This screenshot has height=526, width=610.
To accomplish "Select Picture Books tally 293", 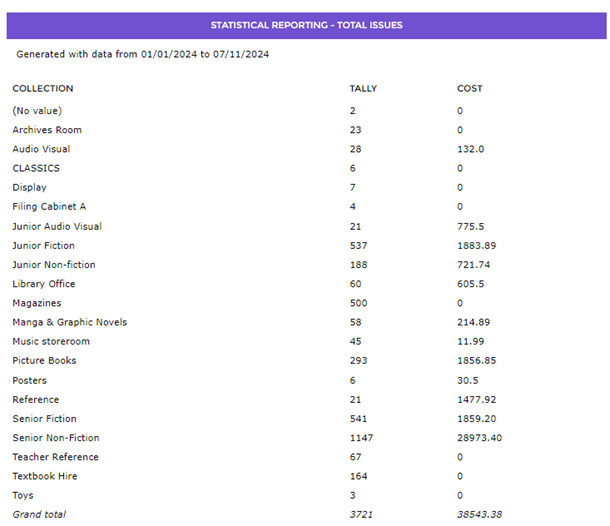I will pos(358,360).
